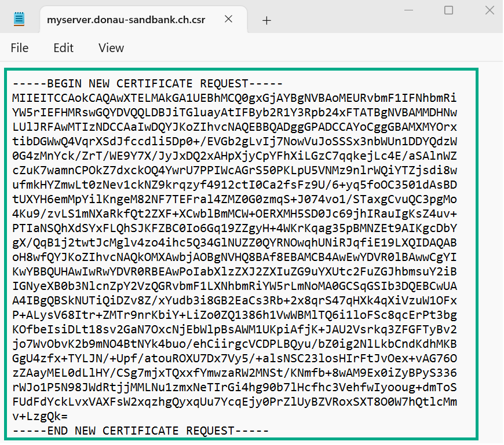Add a new tab with plus icon
Screen dimensions: 504x445
click(266, 21)
